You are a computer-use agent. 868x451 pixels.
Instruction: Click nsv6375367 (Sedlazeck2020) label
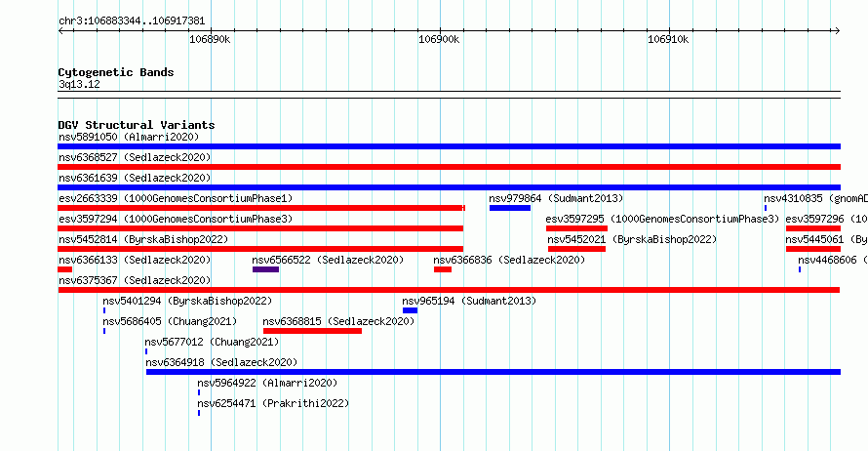coord(135,280)
